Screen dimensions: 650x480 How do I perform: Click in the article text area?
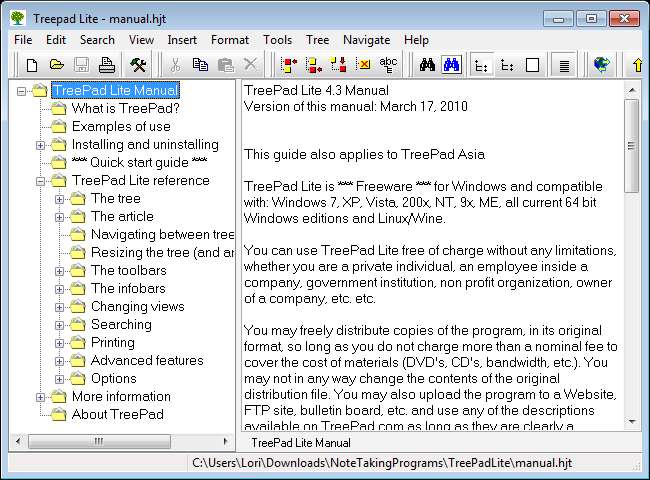coord(432,255)
